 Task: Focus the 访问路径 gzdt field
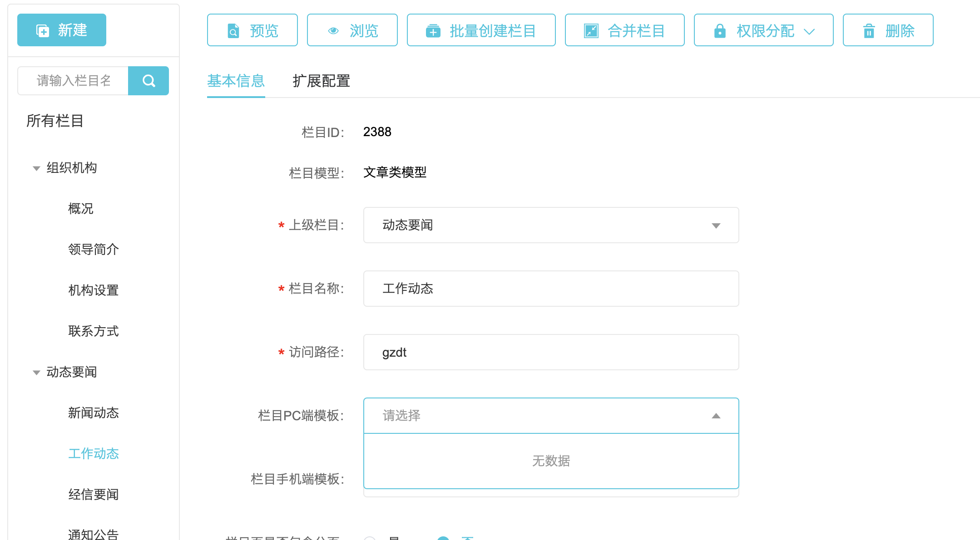point(550,352)
